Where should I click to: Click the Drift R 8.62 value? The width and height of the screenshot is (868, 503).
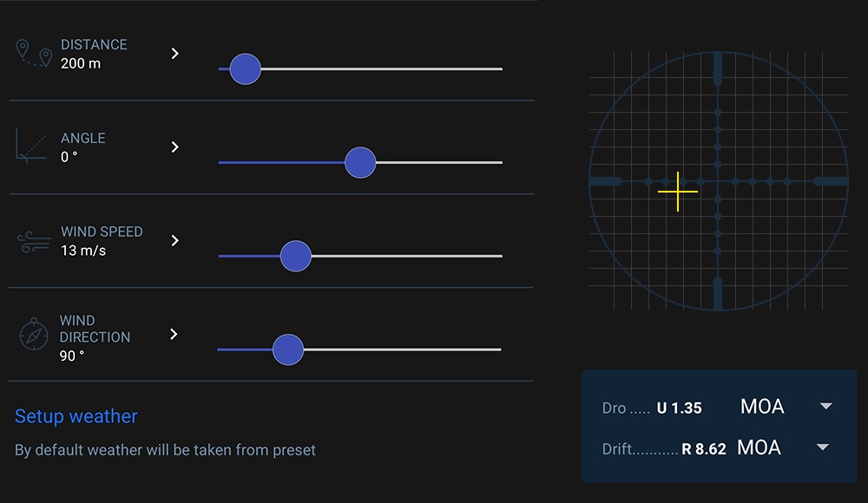[704, 449]
